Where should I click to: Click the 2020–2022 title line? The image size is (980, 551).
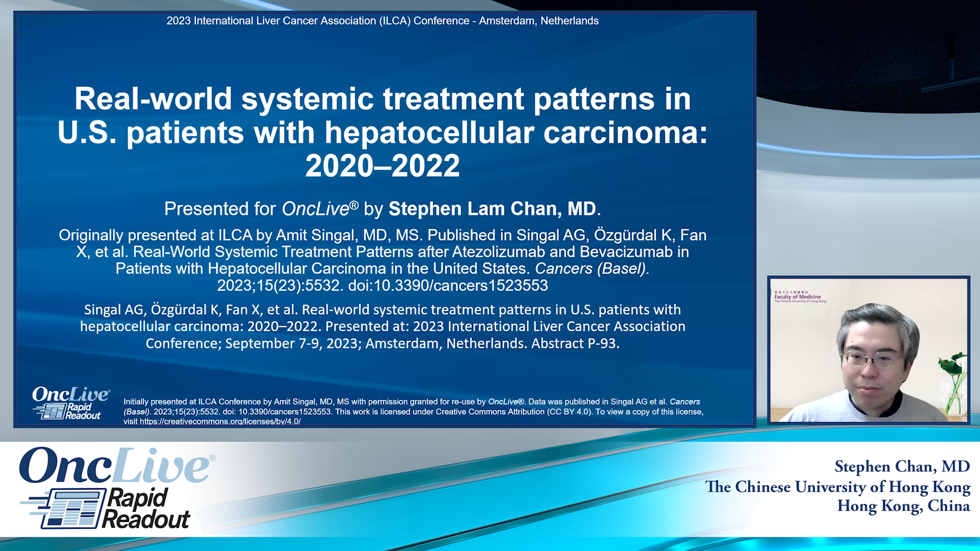382,166
